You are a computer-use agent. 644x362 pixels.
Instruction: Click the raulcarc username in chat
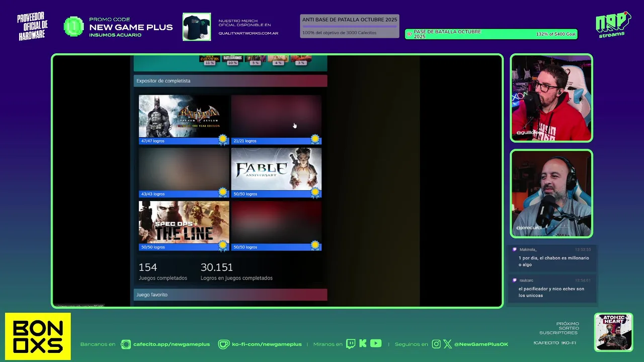[526, 280]
